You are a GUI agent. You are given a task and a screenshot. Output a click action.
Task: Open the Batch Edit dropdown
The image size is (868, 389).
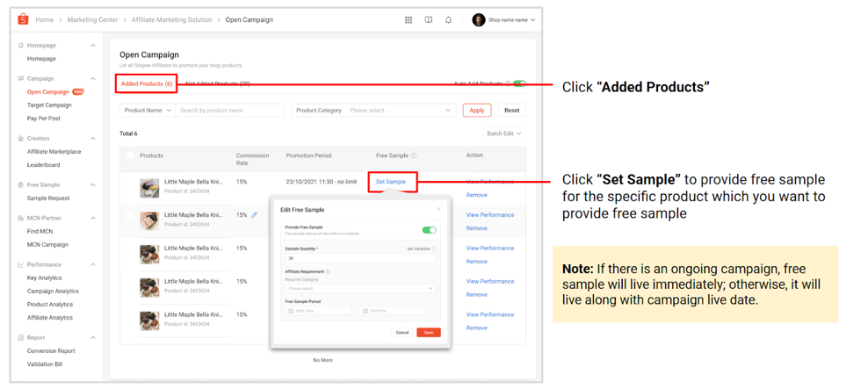pos(503,133)
